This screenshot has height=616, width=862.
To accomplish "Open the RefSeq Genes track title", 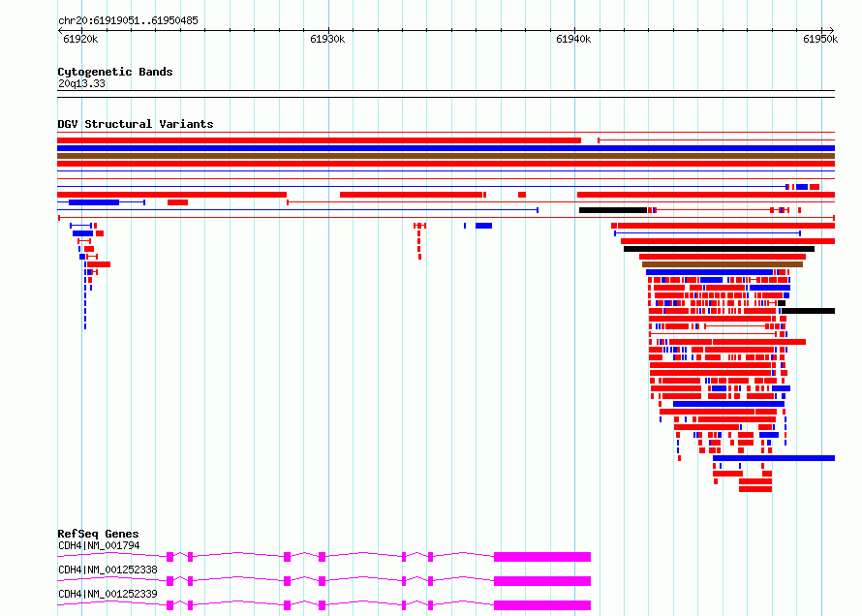I will (98, 534).
